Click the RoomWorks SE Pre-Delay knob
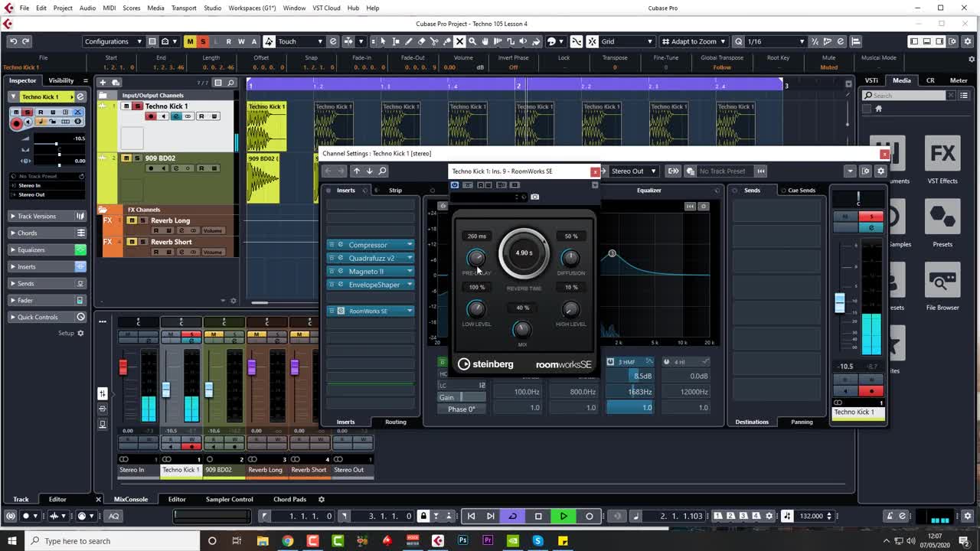The image size is (980, 551). point(476,258)
